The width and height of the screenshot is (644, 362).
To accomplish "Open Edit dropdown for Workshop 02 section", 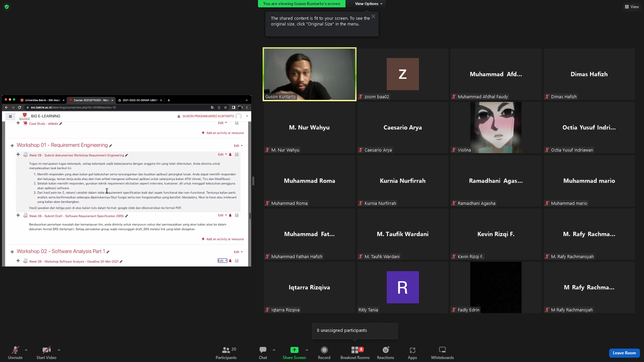I will point(238,252).
